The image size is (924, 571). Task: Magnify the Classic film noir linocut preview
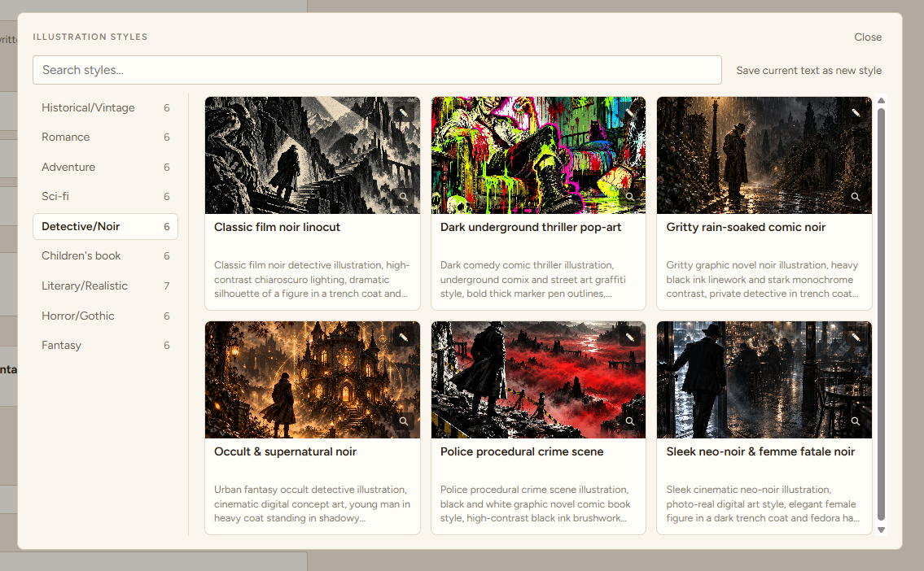point(404,197)
